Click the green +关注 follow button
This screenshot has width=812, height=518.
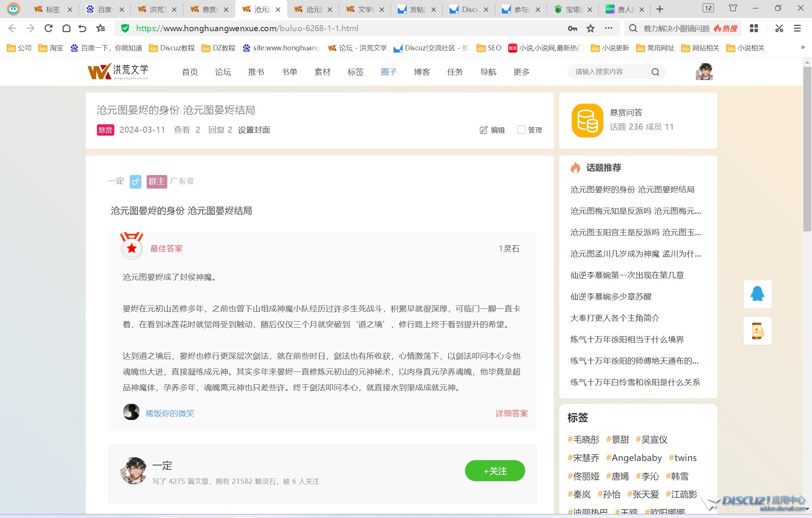pyautogui.click(x=495, y=471)
